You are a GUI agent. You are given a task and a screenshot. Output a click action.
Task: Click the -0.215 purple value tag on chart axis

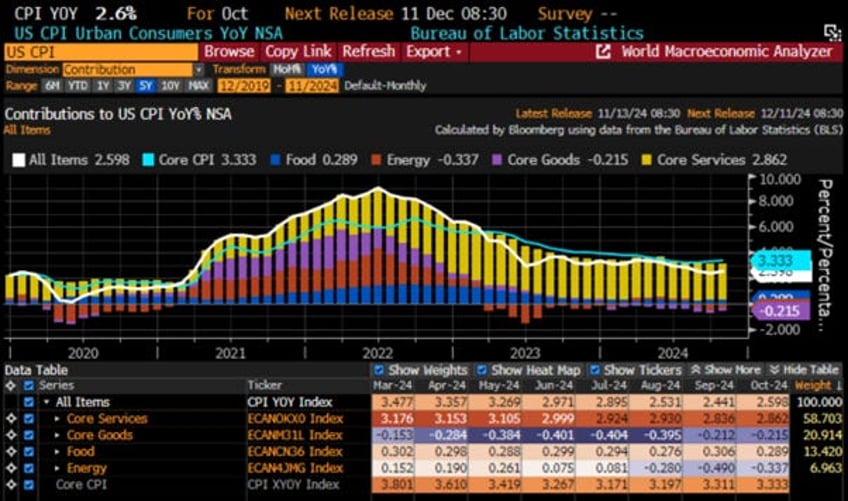coord(780,311)
